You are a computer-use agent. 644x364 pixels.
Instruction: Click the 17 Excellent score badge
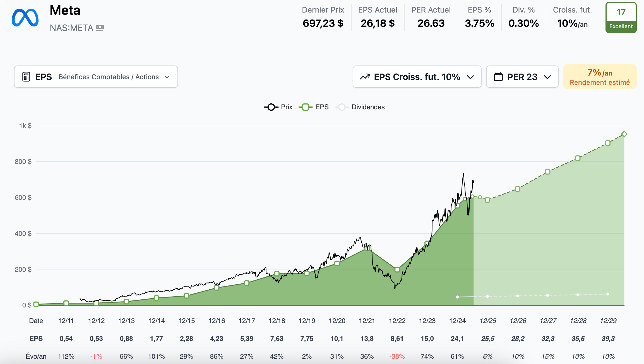click(x=621, y=18)
